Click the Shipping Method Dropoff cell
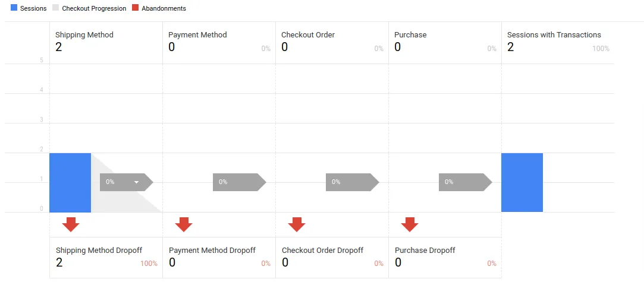This screenshot has height=282, width=644. [x=106, y=257]
